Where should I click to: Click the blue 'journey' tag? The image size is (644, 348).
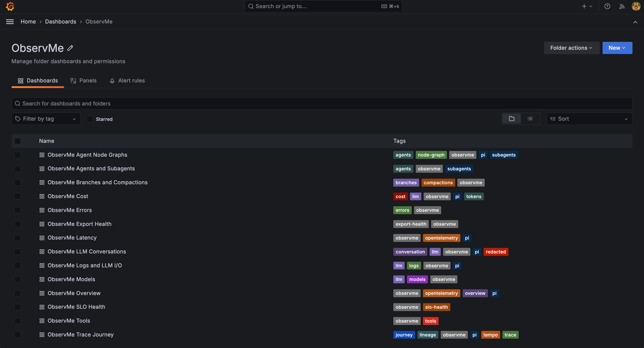tap(404, 335)
